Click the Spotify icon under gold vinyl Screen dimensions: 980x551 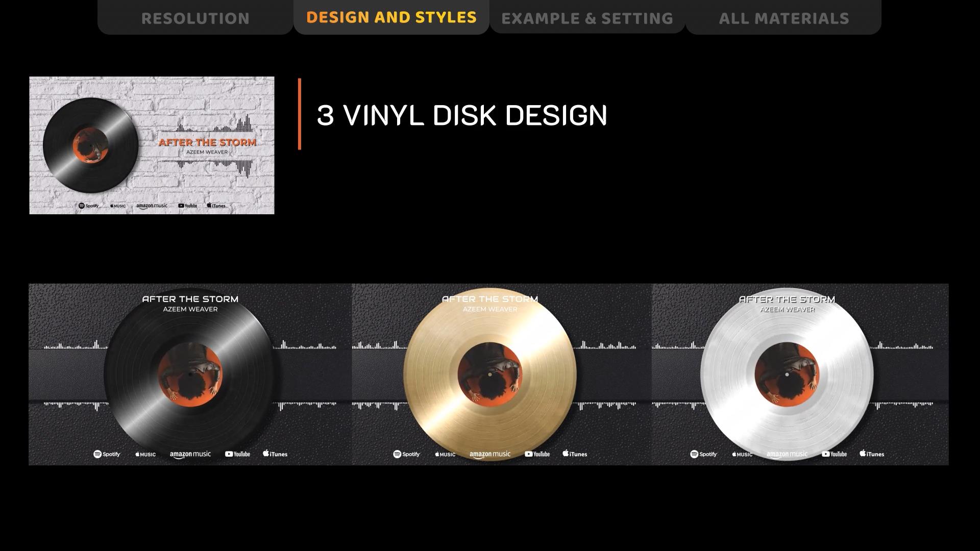[406, 454]
